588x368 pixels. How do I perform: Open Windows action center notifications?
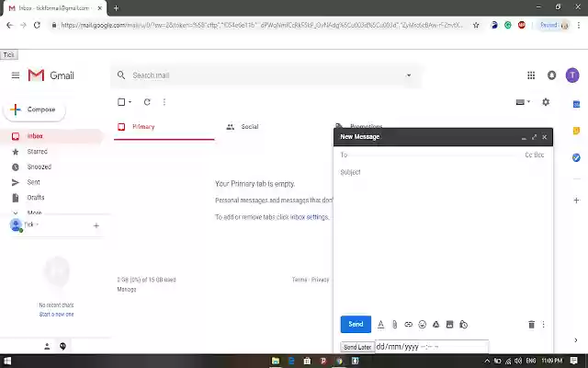tap(573, 361)
